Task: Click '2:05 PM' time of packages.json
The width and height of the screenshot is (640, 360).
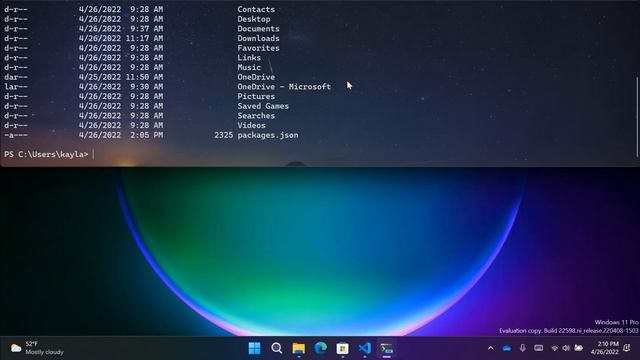Action: [147, 135]
